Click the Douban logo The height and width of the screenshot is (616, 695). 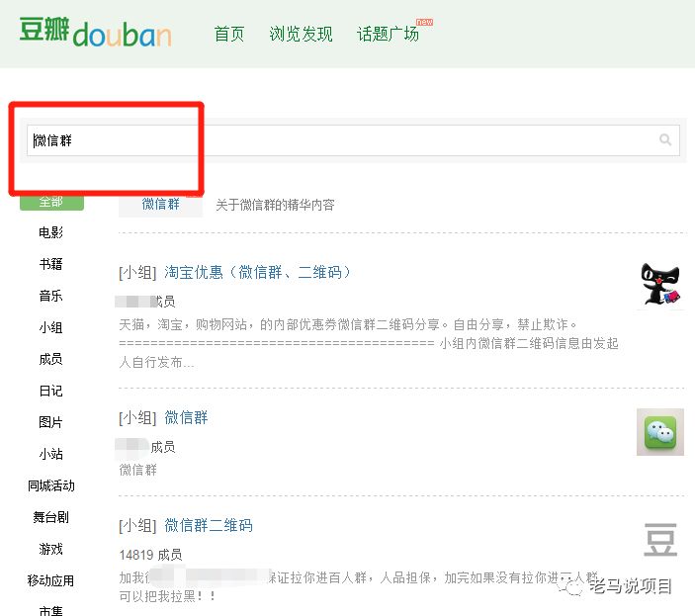[95, 33]
